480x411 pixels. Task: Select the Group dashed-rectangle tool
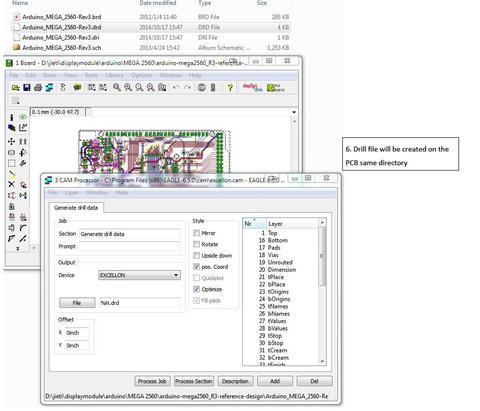[x=12, y=163]
